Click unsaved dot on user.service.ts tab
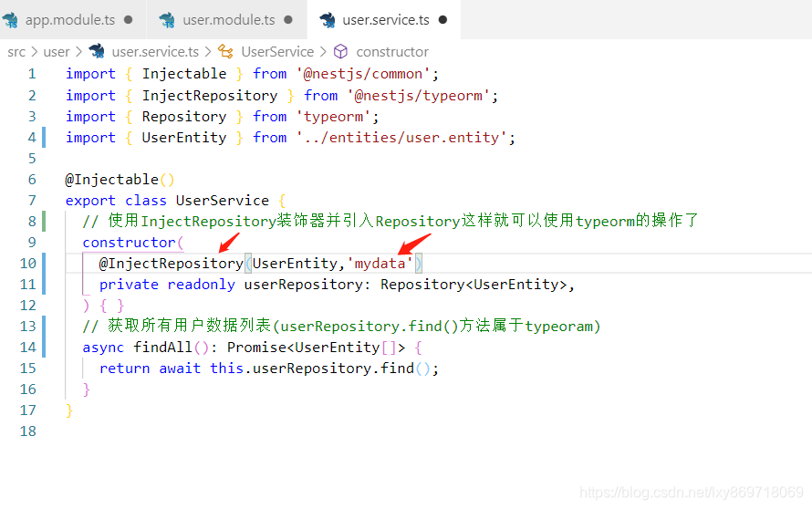Image resolution: width=812 pixels, height=509 pixels. [x=442, y=20]
